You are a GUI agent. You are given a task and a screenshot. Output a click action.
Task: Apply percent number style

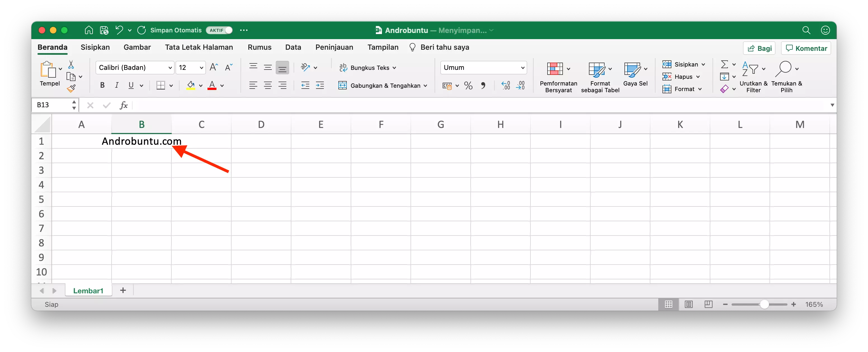(468, 85)
